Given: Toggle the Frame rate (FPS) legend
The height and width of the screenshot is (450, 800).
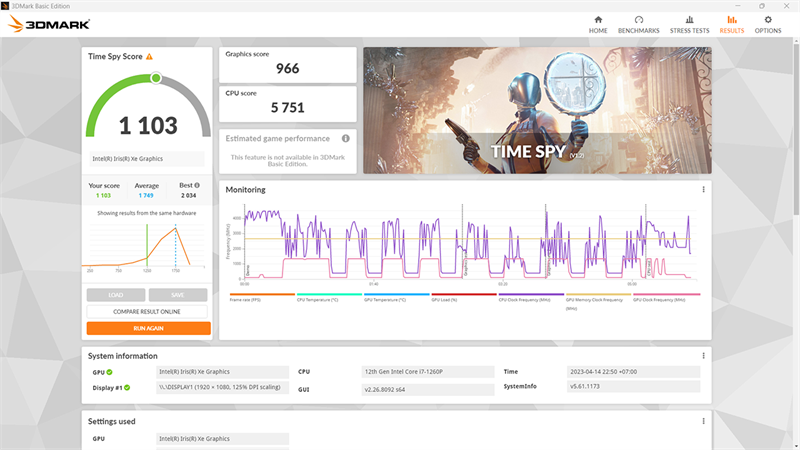Looking at the screenshot, I should [x=262, y=297].
